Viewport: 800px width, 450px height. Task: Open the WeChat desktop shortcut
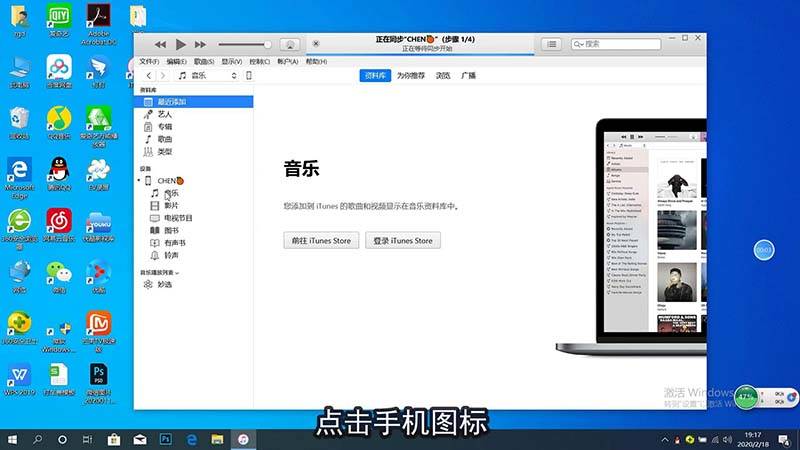[59, 277]
